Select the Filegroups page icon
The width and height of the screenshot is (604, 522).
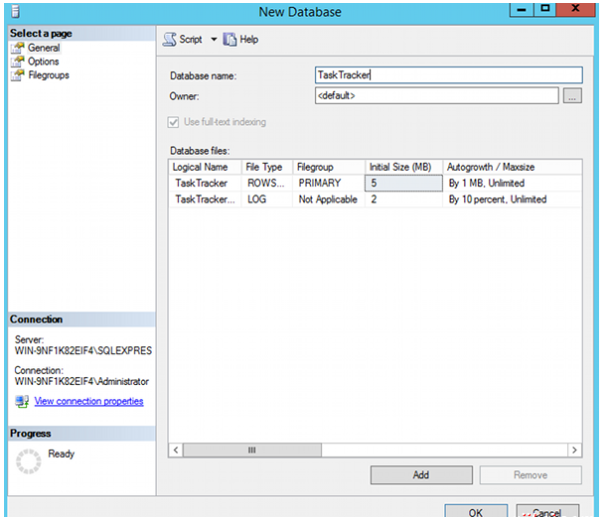click(18, 75)
